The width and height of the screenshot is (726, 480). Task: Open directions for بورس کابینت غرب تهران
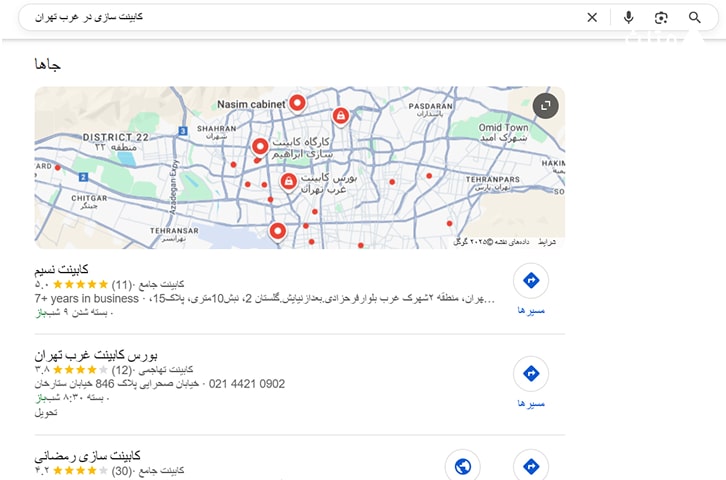531,373
